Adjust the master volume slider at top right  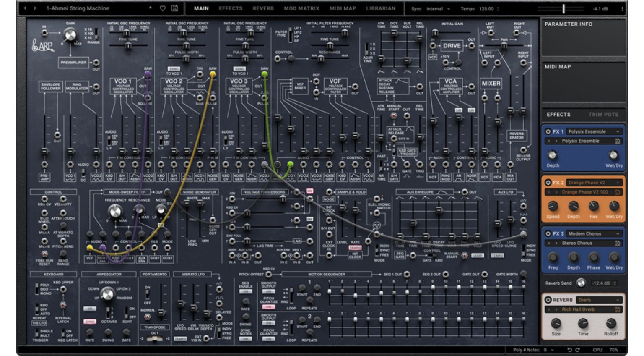pos(564,7)
